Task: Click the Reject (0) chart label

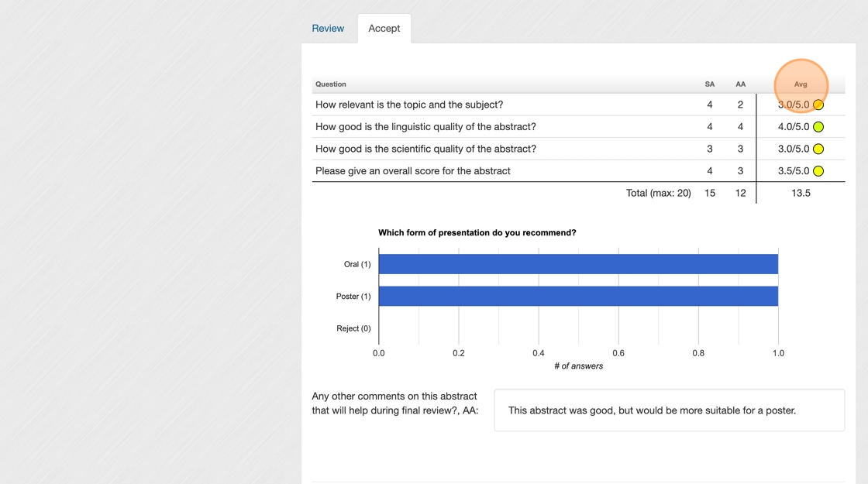Action: pyautogui.click(x=353, y=328)
